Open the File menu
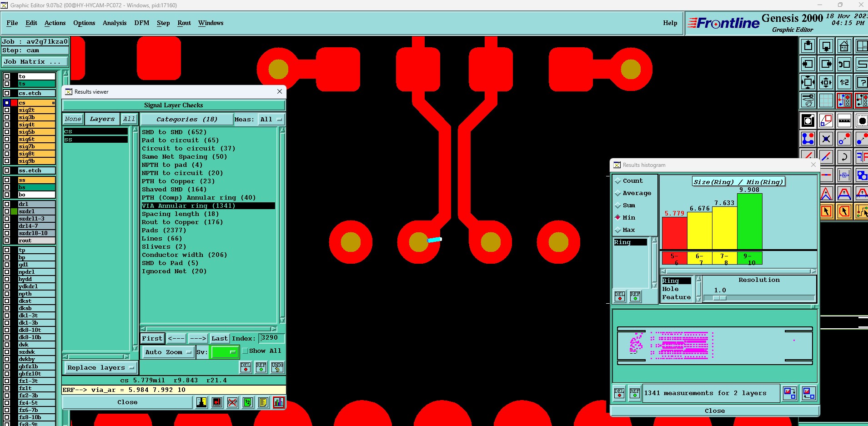The height and width of the screenshot is (426, 868). tap(12, 23)
